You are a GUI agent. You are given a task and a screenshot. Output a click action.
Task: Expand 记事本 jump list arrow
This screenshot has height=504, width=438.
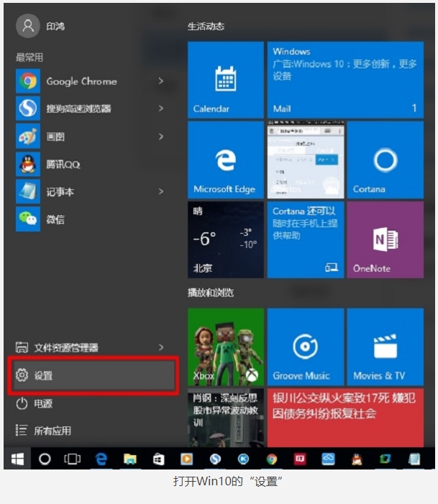(x=161, y=191)
